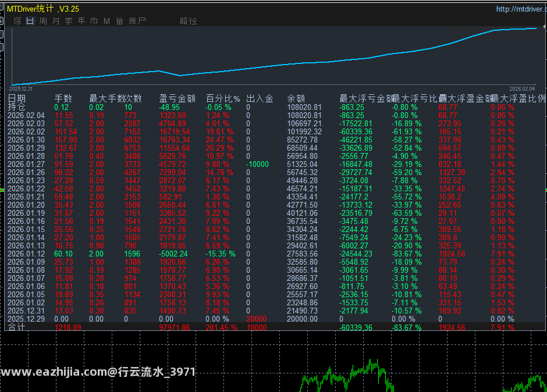Click the -15.35 % percentage cell
Screen dimensions: 547x392
(x=220, y=254)
